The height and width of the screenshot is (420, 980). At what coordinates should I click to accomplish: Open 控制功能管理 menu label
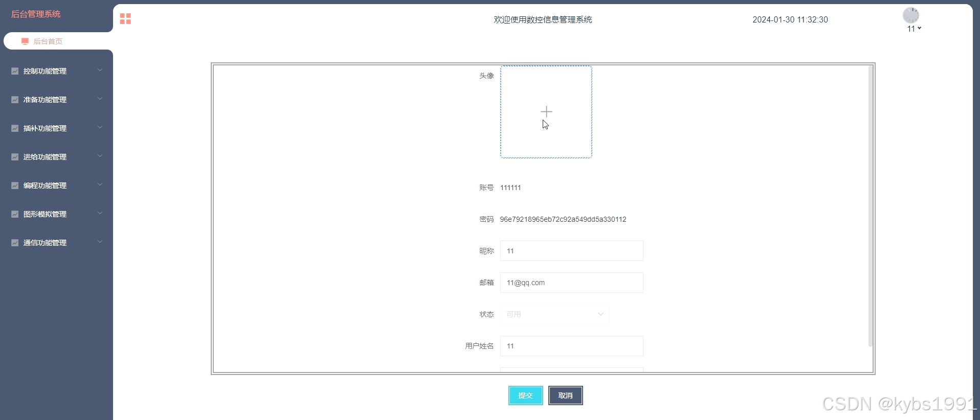point(45,71)
